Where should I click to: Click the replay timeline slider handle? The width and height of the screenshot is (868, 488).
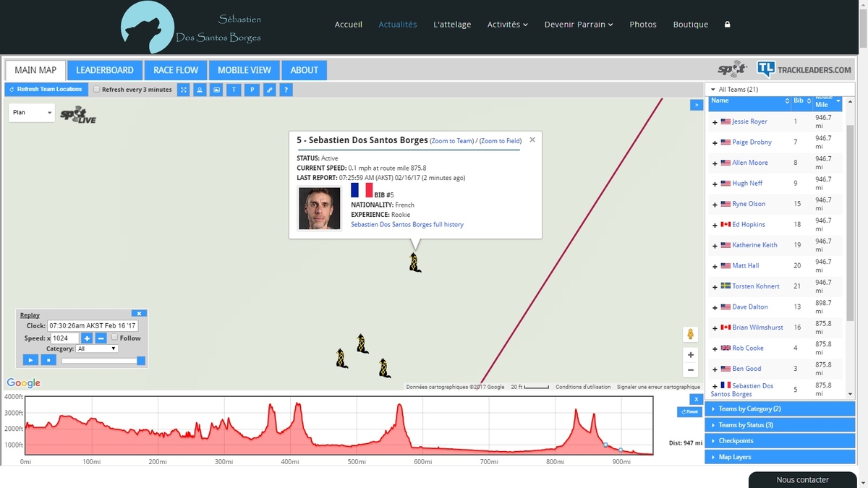pos(141,361)
